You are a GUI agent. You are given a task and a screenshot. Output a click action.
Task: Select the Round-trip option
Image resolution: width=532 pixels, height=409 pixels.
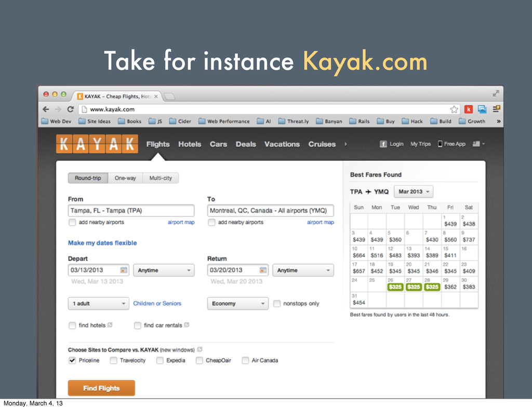click(88, 178)
